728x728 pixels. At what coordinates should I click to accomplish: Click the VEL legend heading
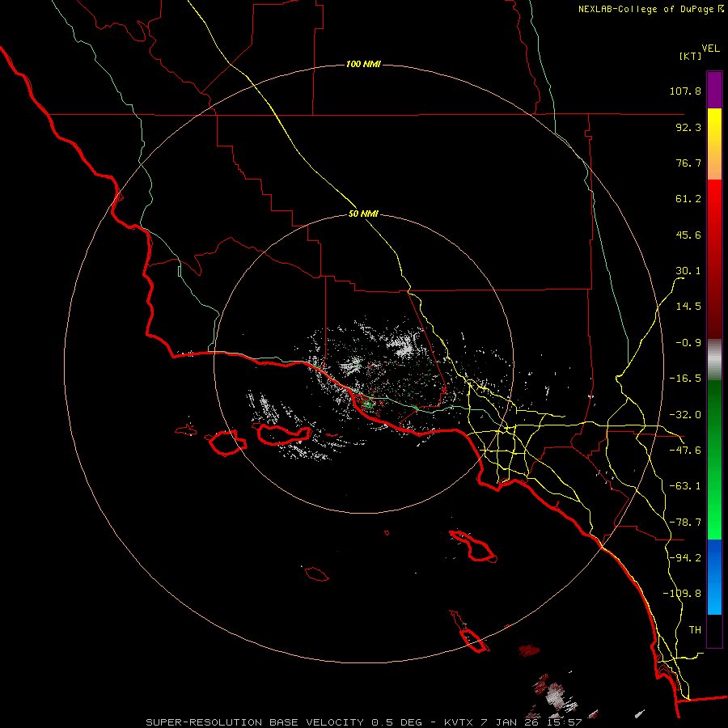click(x=710, y=48)
